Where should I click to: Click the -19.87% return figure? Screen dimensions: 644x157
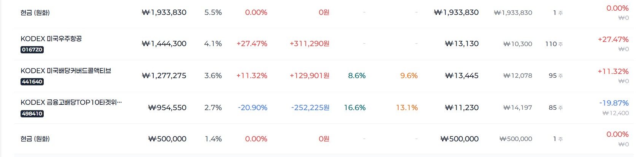pyautogui.click(x=614, y=103)
